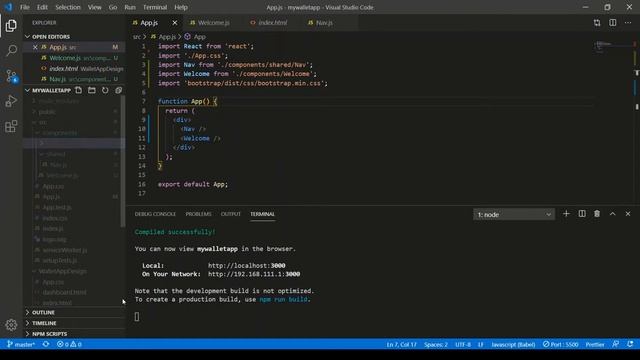
Task: Open the Manage gear menu
Action: click(11, 325)
